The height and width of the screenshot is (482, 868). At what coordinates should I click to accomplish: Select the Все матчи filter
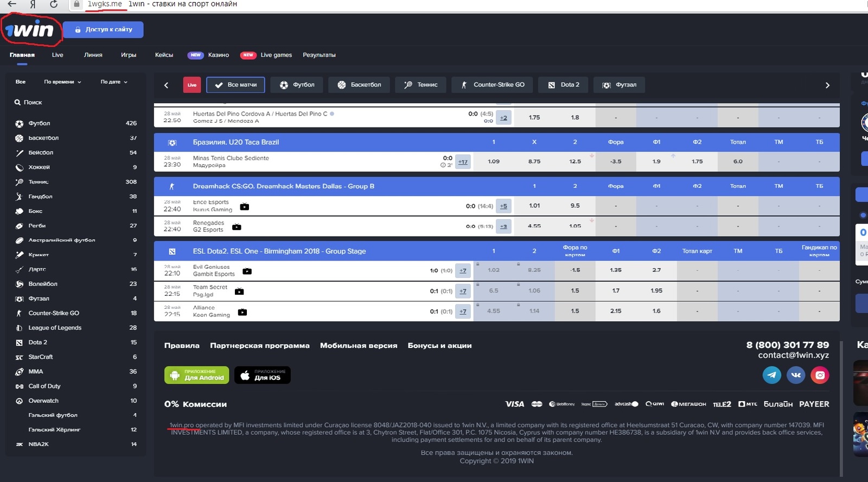[x=235, y=85]
